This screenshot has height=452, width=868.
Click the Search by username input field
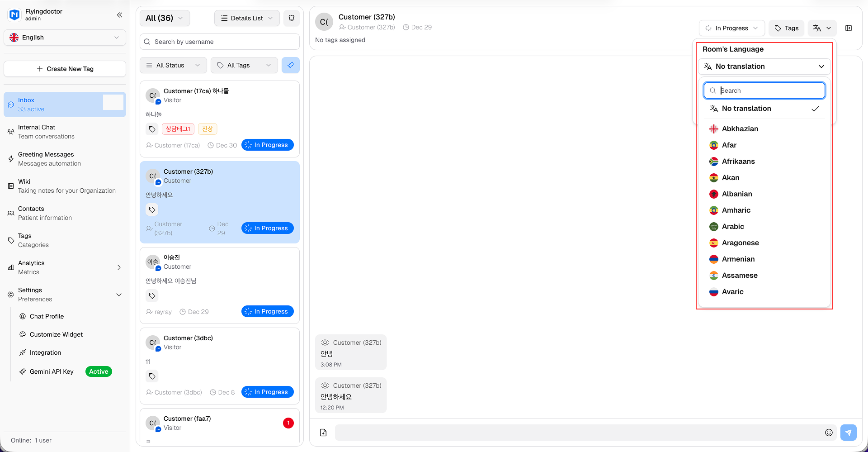tap(219, 42)
